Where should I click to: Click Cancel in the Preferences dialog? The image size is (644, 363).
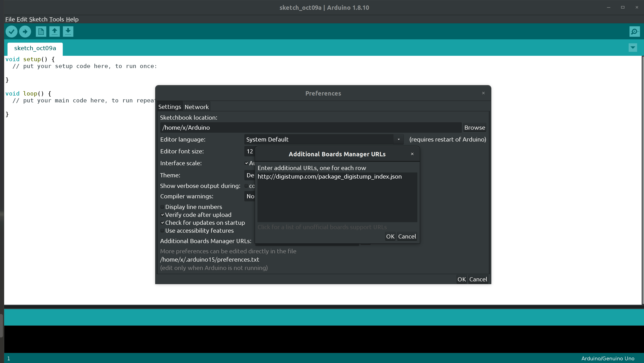(x=478, y=279)
